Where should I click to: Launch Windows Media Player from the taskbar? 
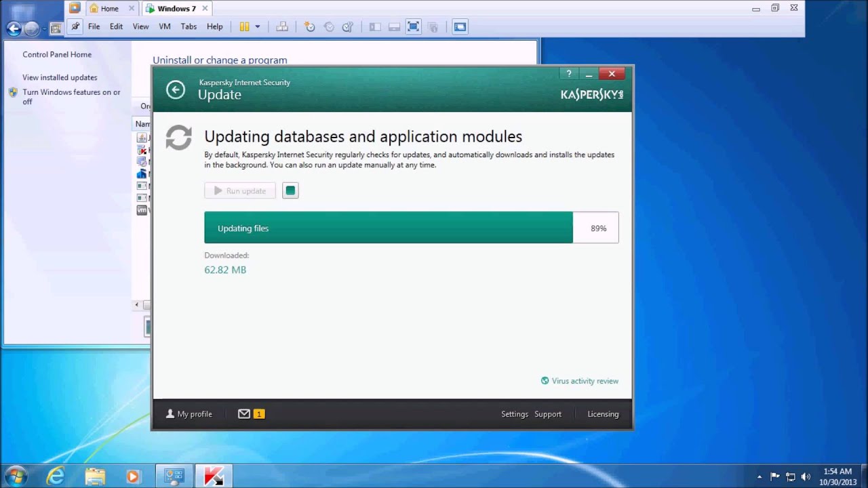click(x=133, y=476)
